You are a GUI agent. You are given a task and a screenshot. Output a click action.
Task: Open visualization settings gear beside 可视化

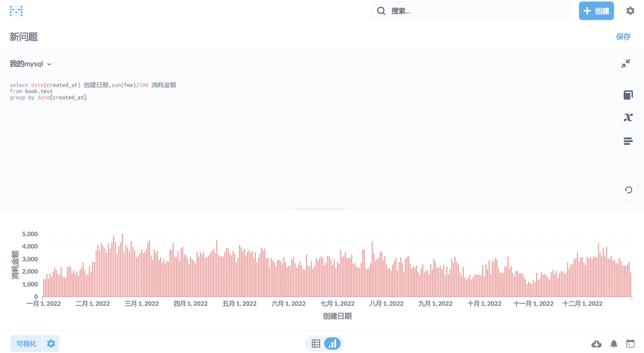tap(51, 344)
